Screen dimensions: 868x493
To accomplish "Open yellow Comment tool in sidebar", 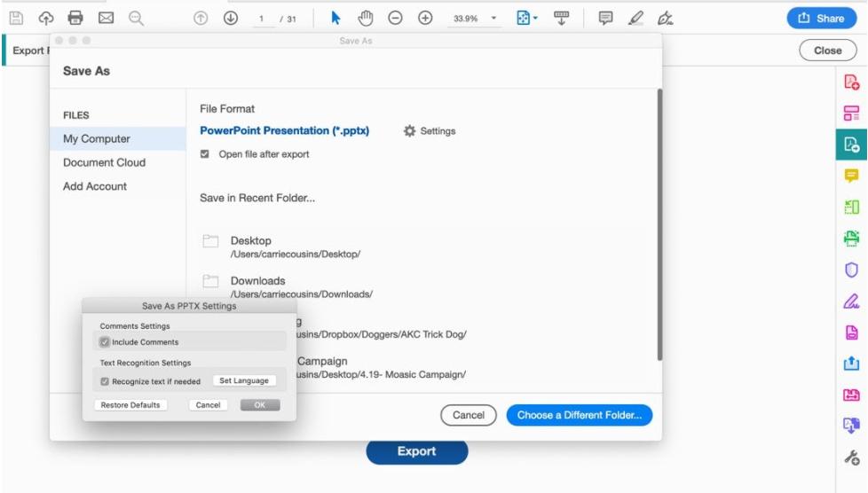I will click(x=851, y=176).
